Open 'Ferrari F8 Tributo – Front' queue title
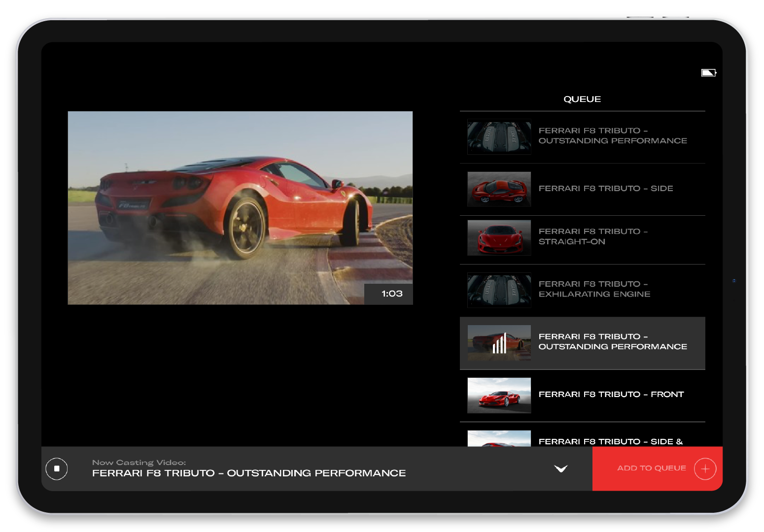The image size is (764, 532). (611, 394)
